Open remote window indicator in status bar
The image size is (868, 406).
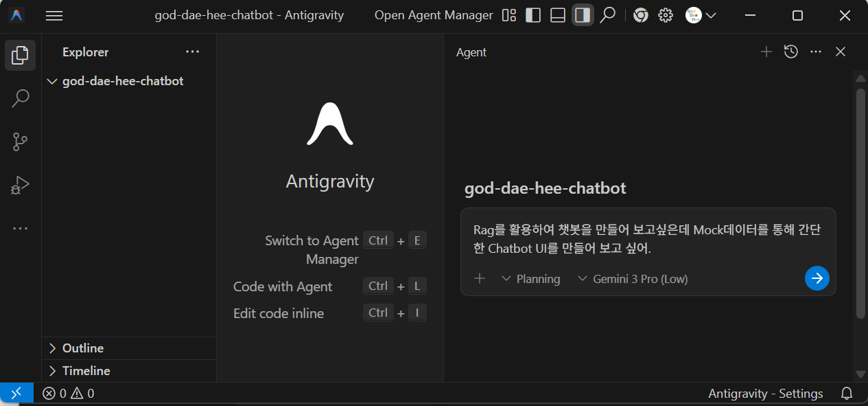[x=16, y=394]
